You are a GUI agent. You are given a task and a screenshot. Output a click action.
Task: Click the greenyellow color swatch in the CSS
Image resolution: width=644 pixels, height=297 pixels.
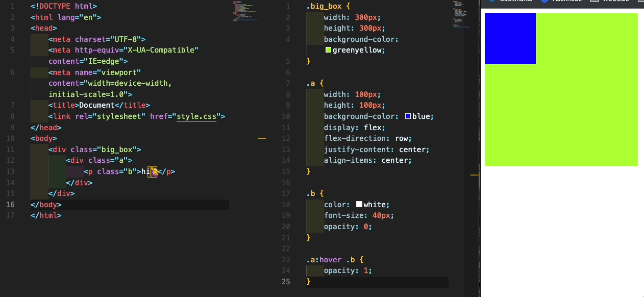pyautogui.click(x=329, y=50)
